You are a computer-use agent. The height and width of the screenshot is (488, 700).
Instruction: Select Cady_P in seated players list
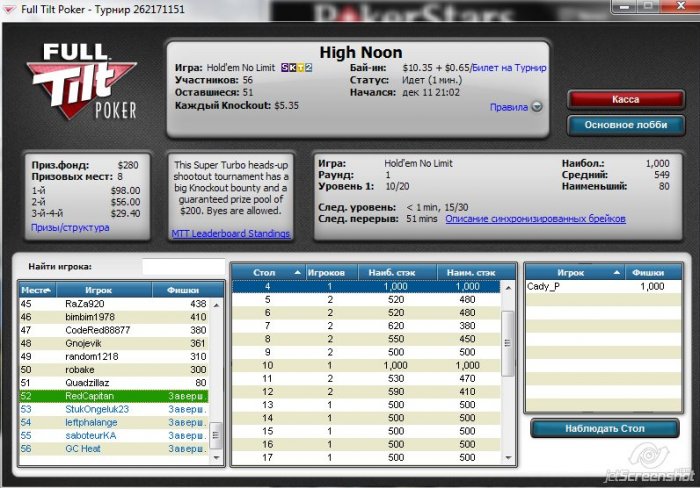tap(604, 287)
